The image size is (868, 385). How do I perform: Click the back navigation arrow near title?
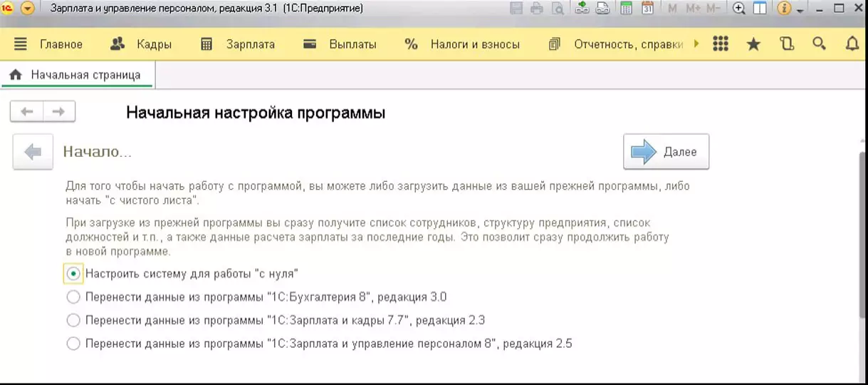(x=27, y=112)
